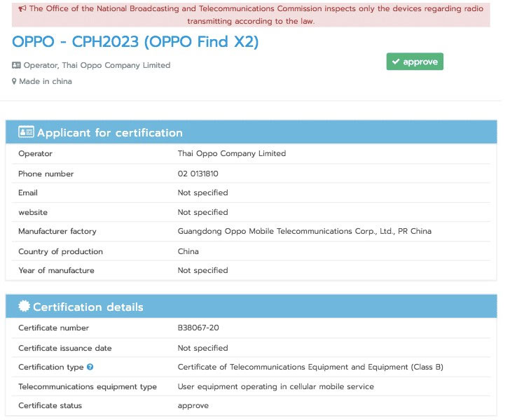This screenshot has height=420, width=510.
Task: Click the website Not specified value
Action: (x=202, y=212)
